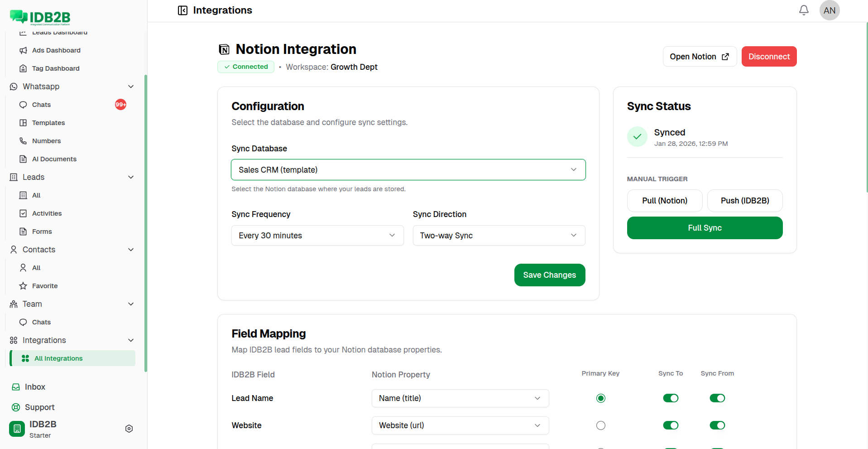Image resolution: width=868 pixels, height=449 pixels.
Task: Open the Sync Database dropdown
Action: (x=408, y=169)
